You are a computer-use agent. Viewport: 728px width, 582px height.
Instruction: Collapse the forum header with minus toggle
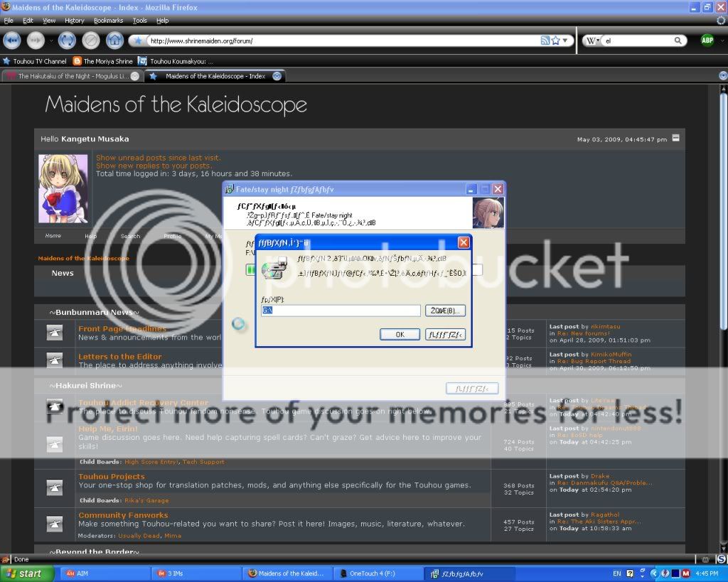(675, 138)
